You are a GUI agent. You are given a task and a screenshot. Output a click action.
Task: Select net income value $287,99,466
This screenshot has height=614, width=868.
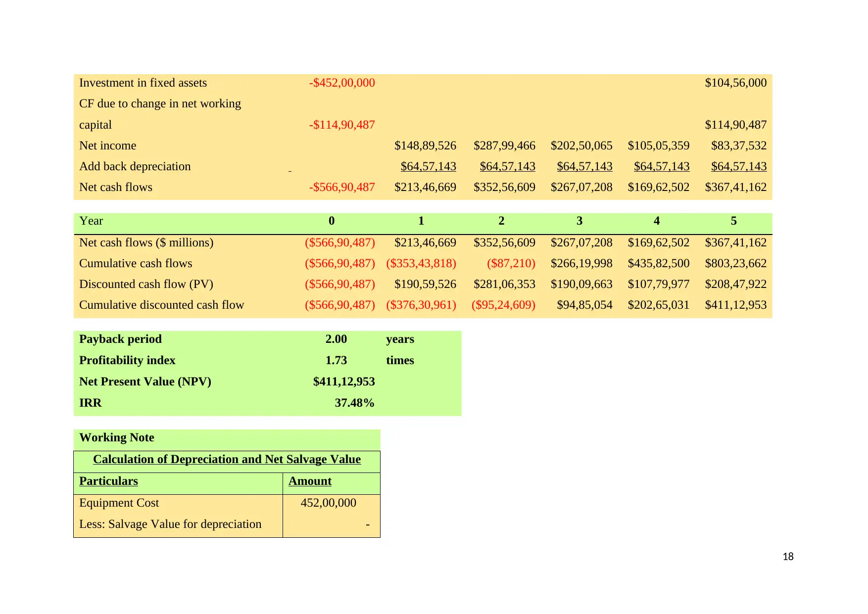pos(504,145)
